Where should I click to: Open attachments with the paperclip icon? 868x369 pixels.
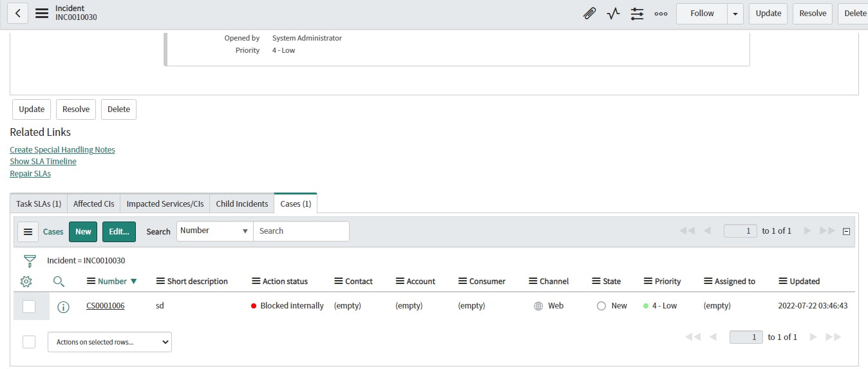[x=589, y=14]
